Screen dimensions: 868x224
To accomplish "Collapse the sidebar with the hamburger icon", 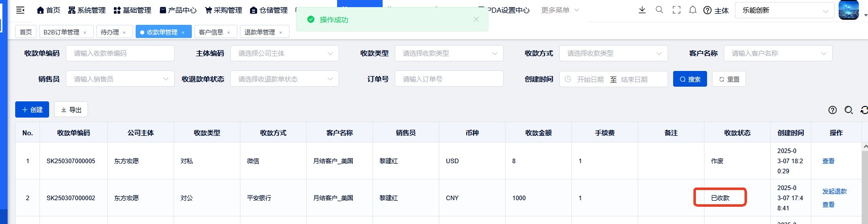I will coord(20,10).
